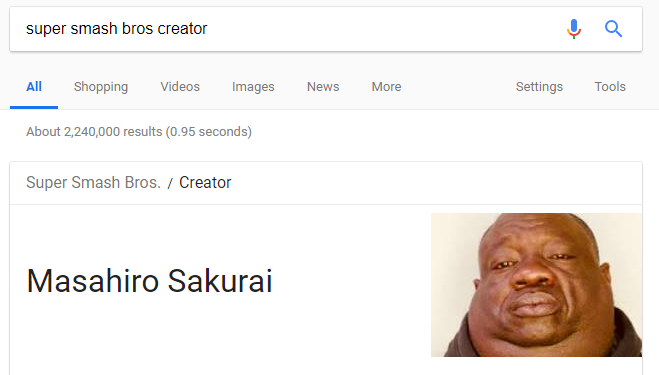The height and width of the screenshot is (375, 659).
Task: Open the knowledge panel photo thumbnail
Action: tap(536, 285)
